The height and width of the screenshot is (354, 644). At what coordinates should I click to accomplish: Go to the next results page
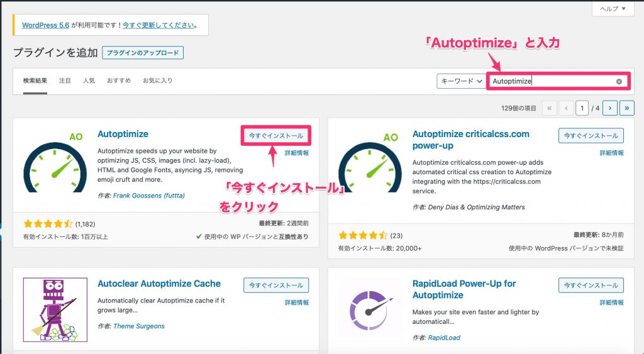610,108
